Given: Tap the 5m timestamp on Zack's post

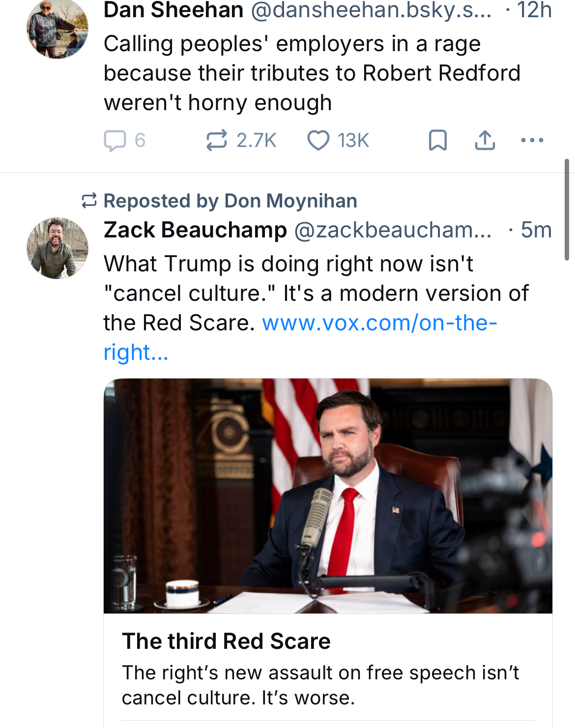Looking at the screenshot, I should [x=536, y=230].
